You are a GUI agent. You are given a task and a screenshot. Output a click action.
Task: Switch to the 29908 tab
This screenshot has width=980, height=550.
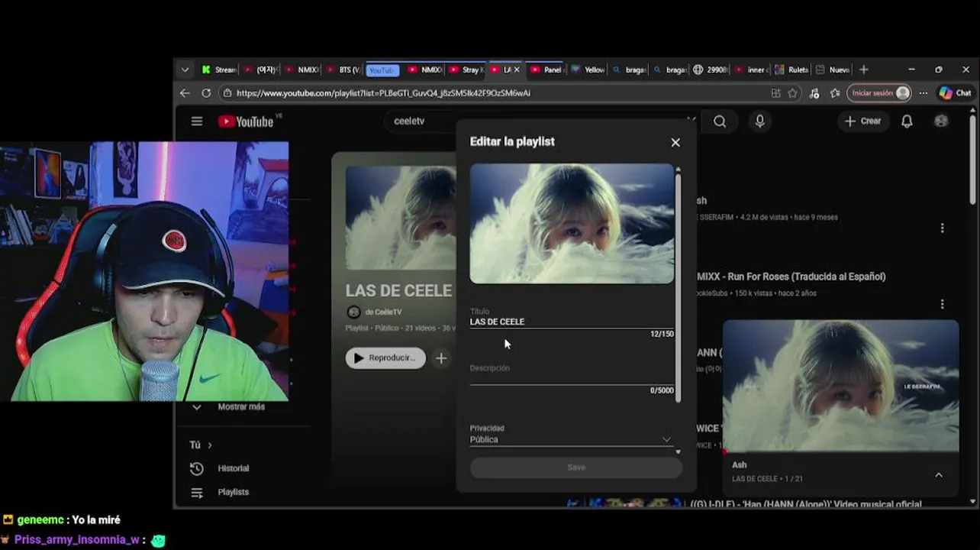(x=711, y=70)
